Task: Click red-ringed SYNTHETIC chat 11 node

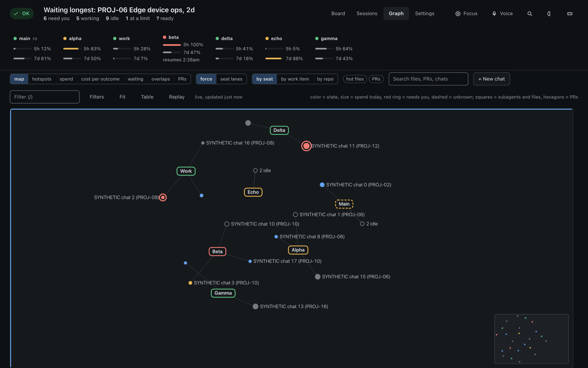Action: pos(306,146)
